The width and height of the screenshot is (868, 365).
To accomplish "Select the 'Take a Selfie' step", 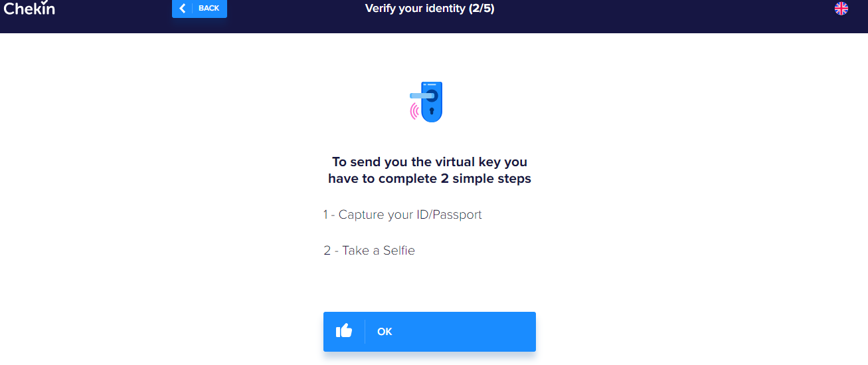I will click(x=369, y=251).
